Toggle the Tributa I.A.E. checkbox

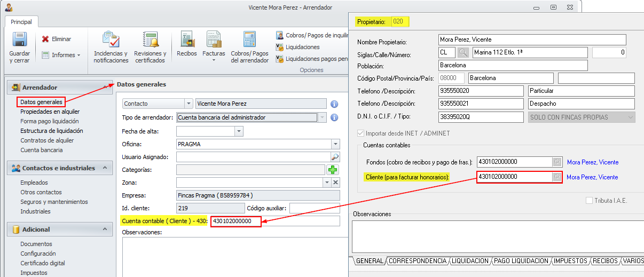click(x=589, y=201)
